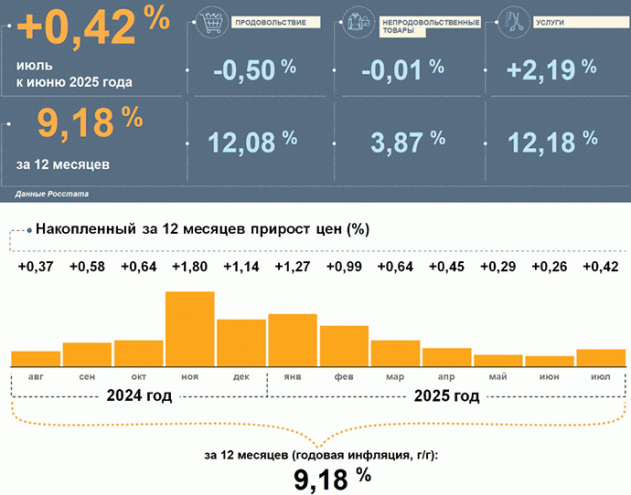Click the bar for июл 2025
This screenshot has height=495, width=631.
pos(601,358)
